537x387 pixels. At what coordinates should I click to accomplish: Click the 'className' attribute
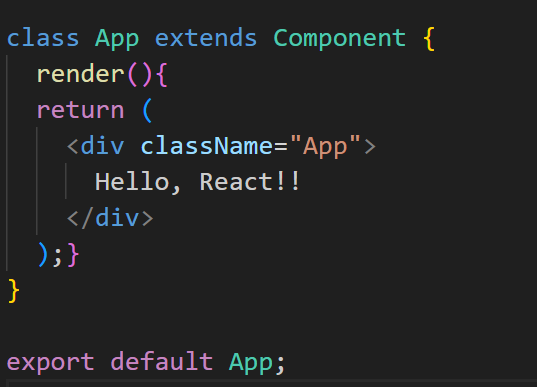[207, 146]
